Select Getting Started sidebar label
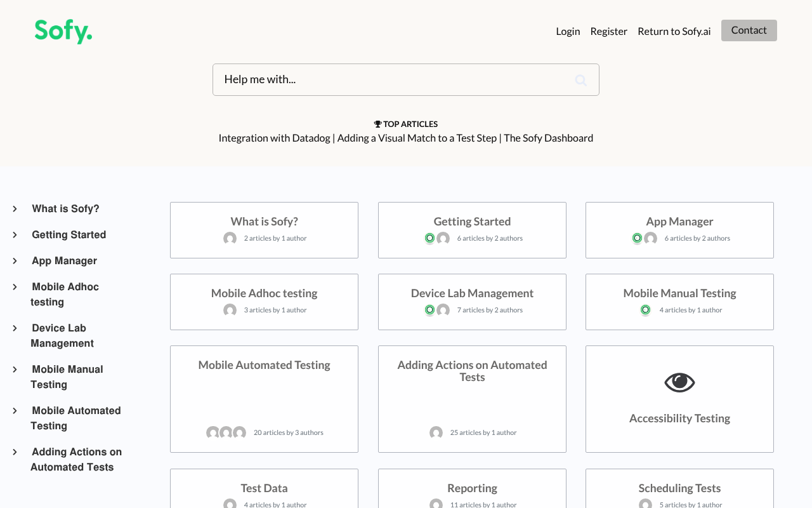This screenshot has width=812, height=508. pyautogui.click(x=69, y=235)
